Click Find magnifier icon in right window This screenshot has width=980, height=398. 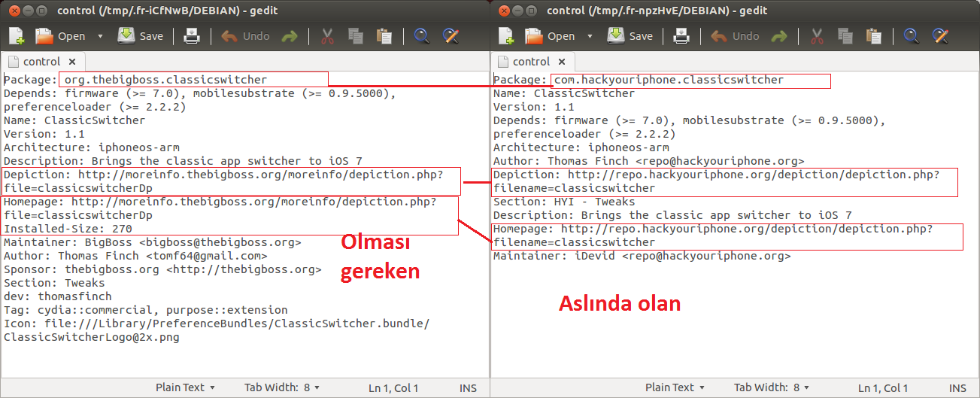[x=911, y=36]
